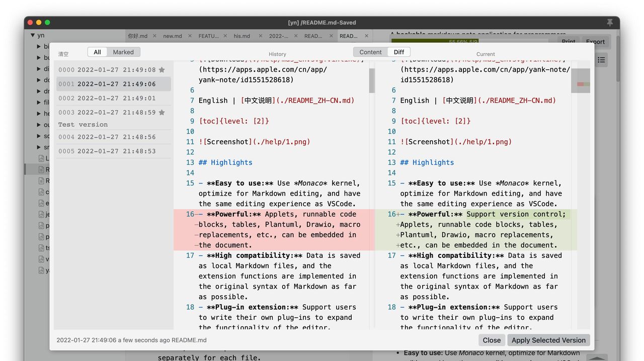Viewport: 644px width, 361px height.
Task: Switch view to Content mode
Action: (370, 52)
